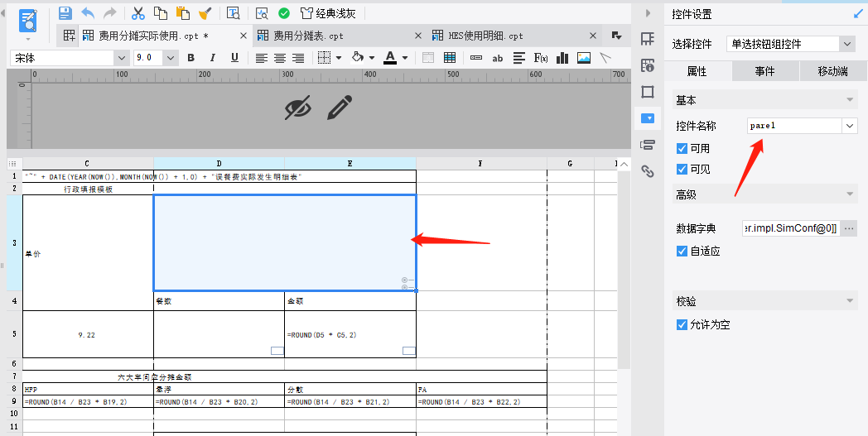This screenshot has height=436, width=868.
Task: Click the data dictionary ellipsis button
Action: tap(849, 228)
